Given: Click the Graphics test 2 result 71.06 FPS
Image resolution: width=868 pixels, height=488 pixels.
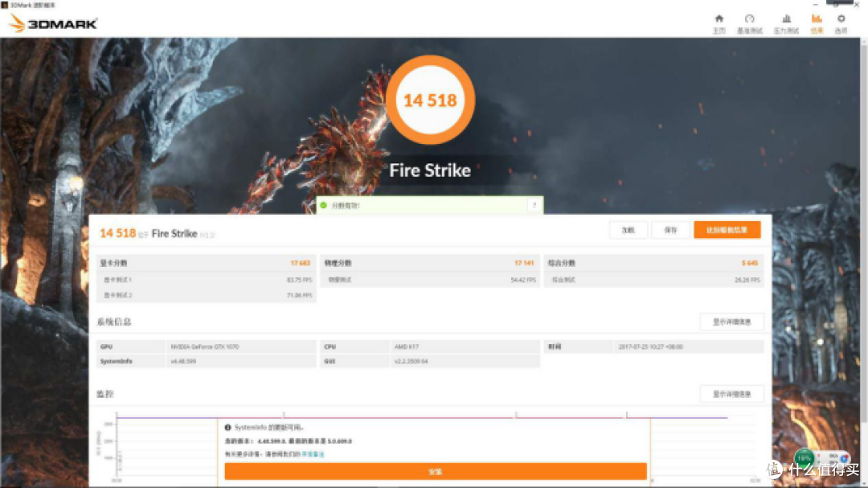Looking at the screenshot, I should (300, 295).
